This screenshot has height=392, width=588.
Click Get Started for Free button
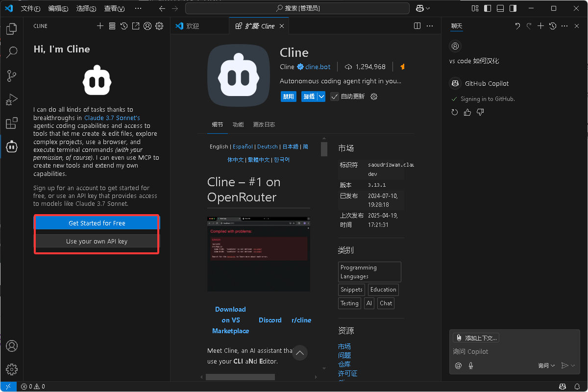[x=97, y=223]
